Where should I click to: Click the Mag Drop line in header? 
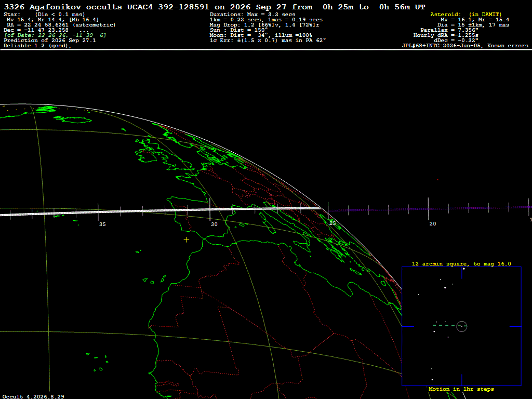point(264,25)
